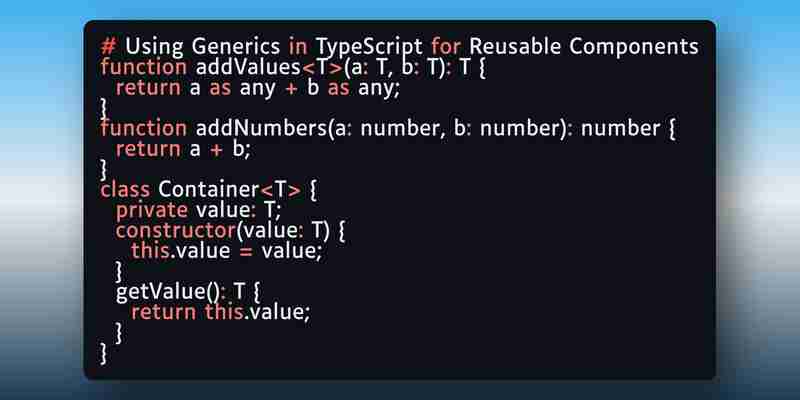Click the word TypeScript in the title comment

pyautogui.click(x=369, y=47)
